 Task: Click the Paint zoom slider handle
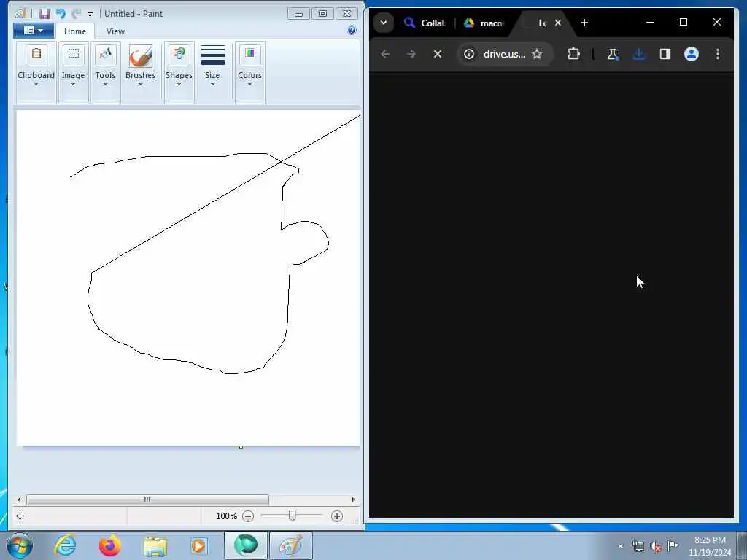[292, 516]
